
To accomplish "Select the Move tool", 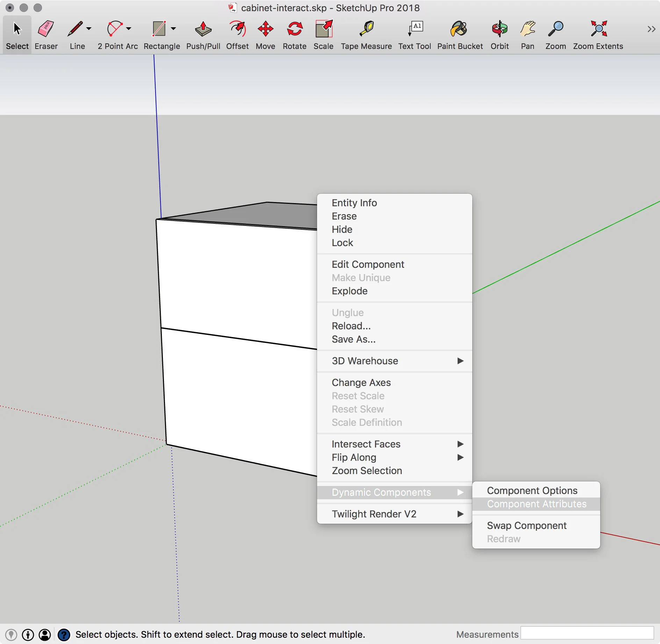I will pyautogui.click(x=265, y=35).
